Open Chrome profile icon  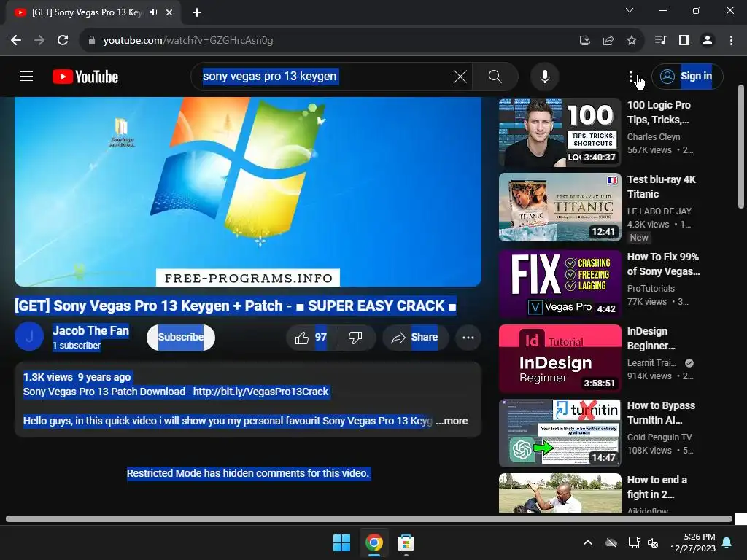708,41
